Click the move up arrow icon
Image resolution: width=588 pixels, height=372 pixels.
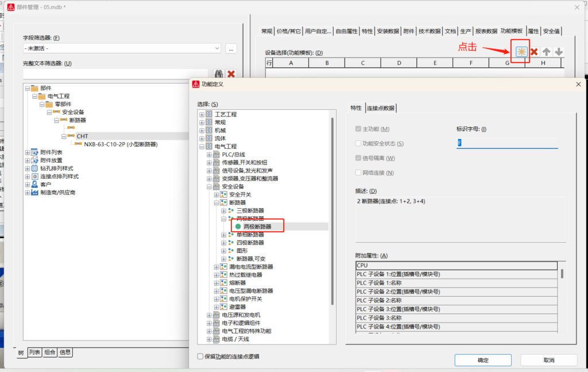[x=546, y=52]
